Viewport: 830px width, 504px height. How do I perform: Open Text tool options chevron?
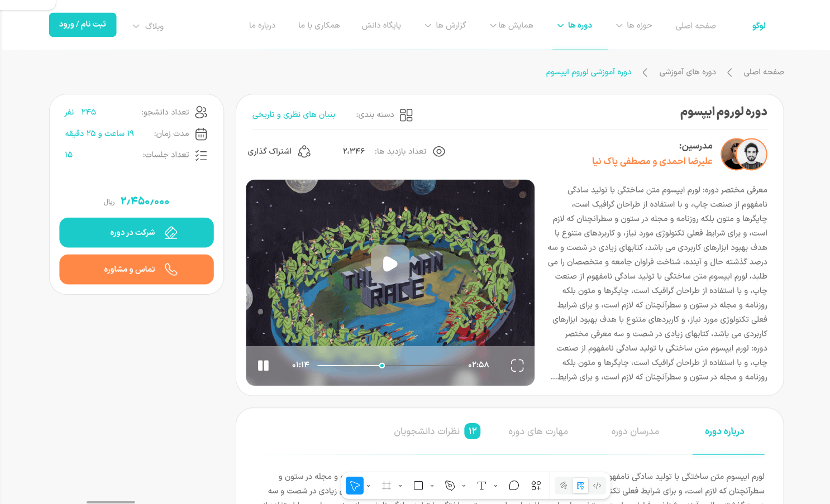[496, 486]
